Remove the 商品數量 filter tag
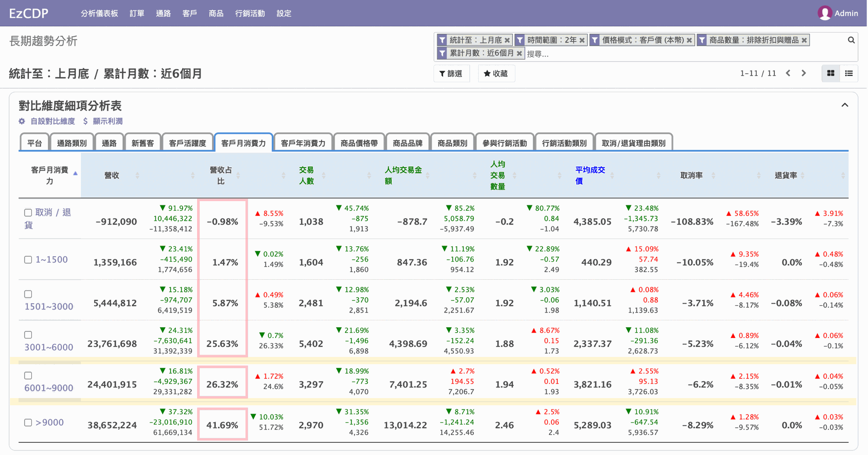 click(804, 40)
